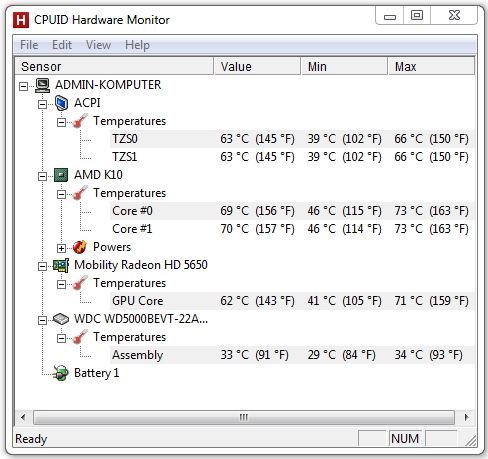The image size is (488, 459).
Task: Open the Help menu
Action: pyautogui.click(x=137, y=45)
